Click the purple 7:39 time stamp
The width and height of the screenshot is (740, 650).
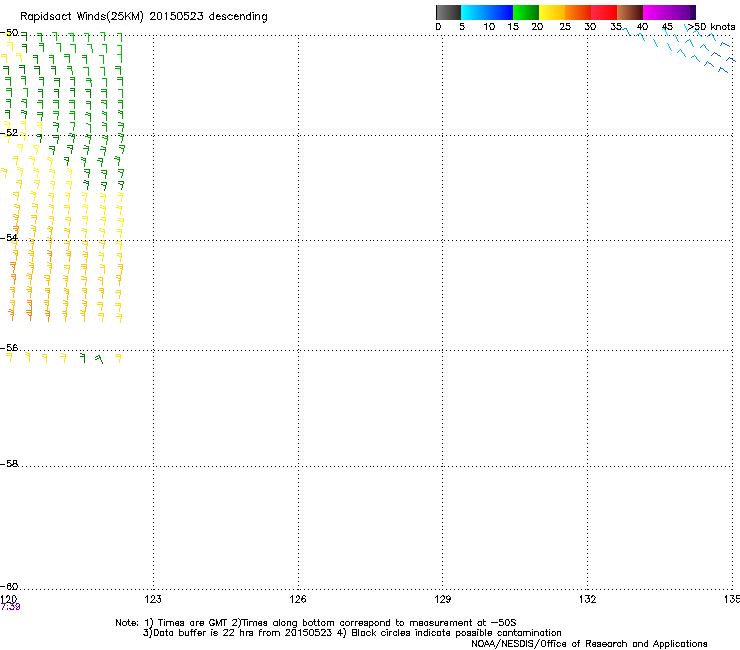tap(10, 607)
